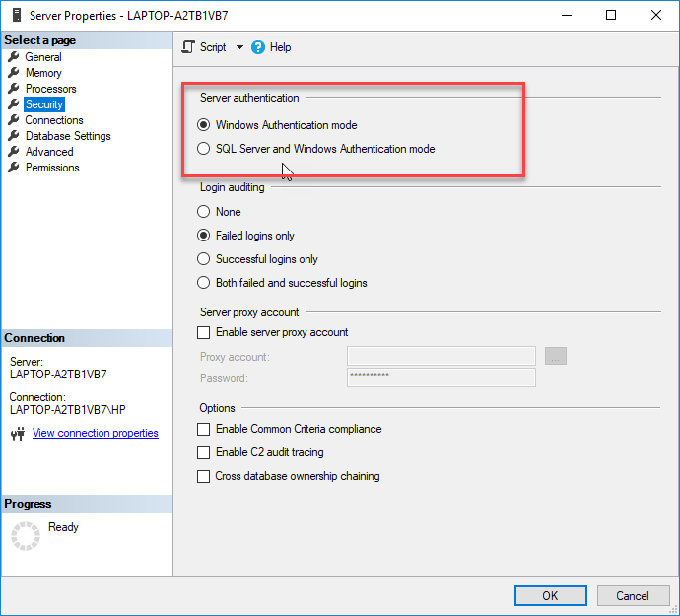This screenshot has height=616, width=680.
Task: Enable server proxy account checkbox
Action: (x=204, y=332)
